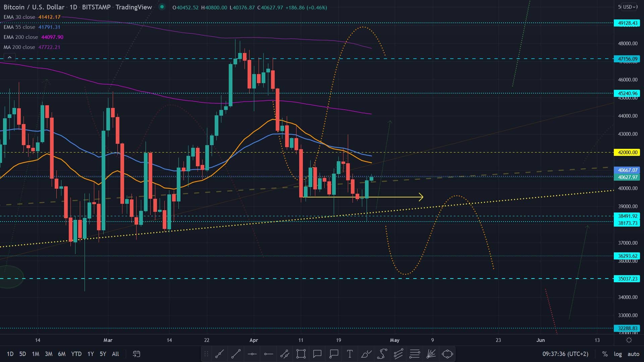Show the All time range

click(x=115, y=354)
